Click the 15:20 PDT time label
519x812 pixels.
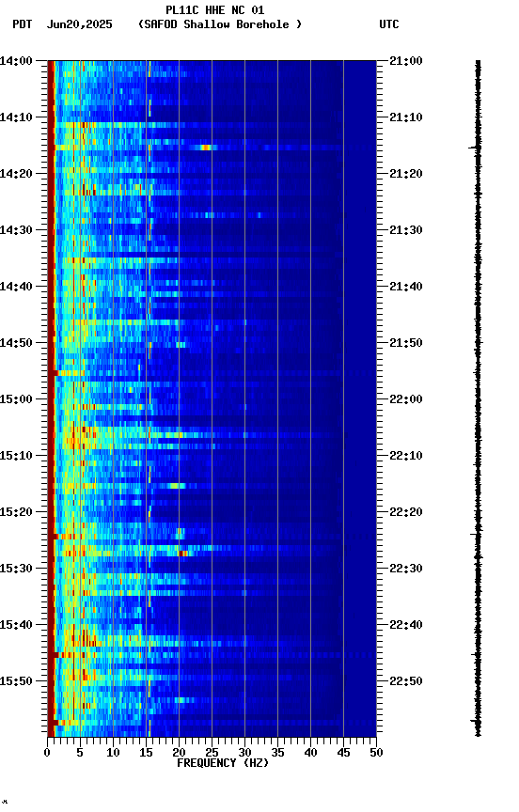click(x=16, y=512)
